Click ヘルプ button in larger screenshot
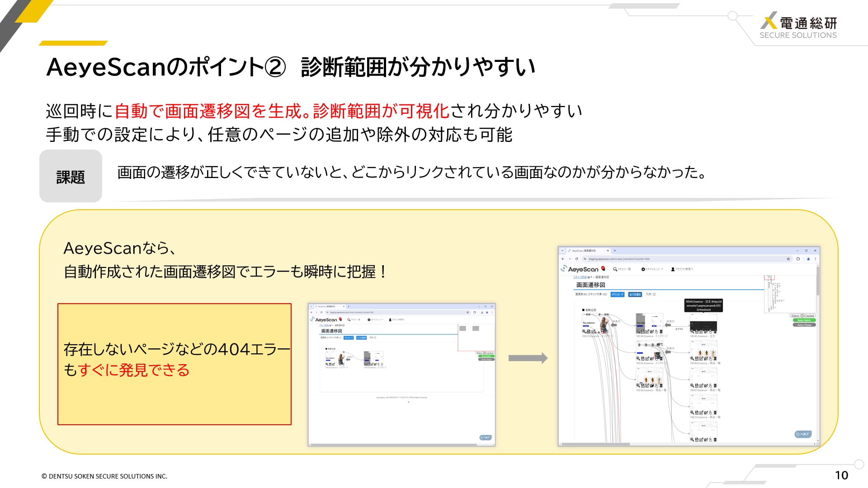The height and width of the screenshot is (488, 868). click(803, 434)
